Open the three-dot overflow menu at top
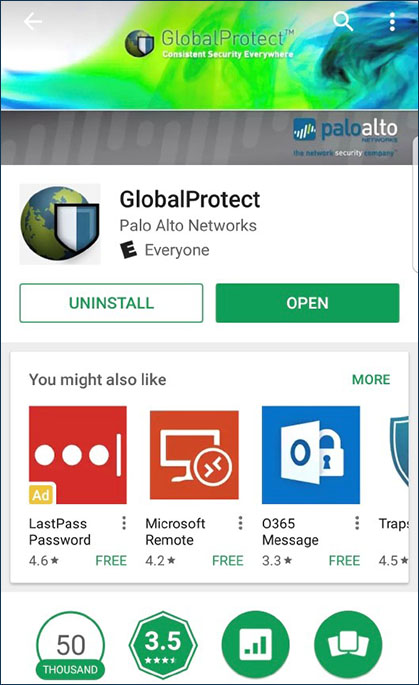 tap(392, 21)
